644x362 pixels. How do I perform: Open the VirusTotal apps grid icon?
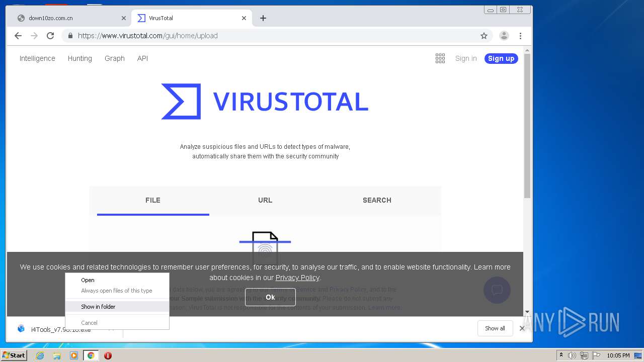pos(440,58)
